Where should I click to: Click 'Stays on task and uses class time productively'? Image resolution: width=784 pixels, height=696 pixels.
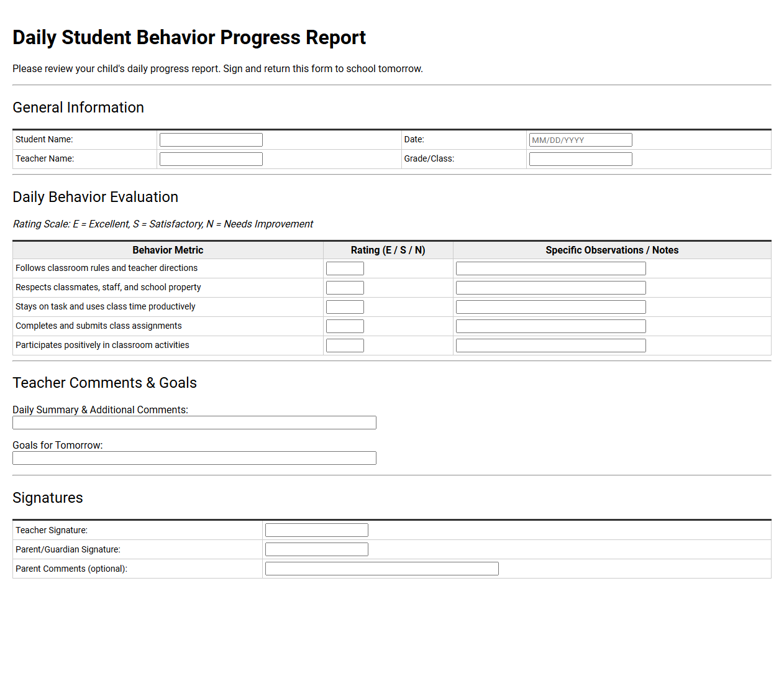pyautogui.click(x=106, y=306)
